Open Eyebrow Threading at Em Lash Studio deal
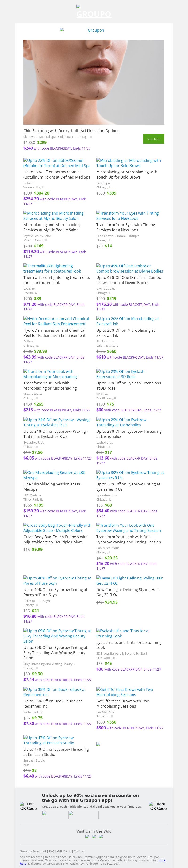The image size is (188, 868). (x=49, y=740)
